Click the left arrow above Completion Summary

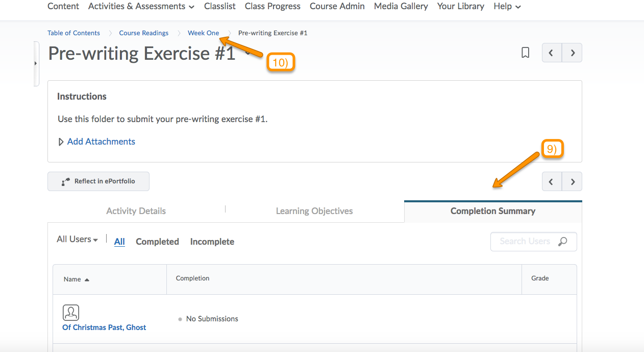552,181
